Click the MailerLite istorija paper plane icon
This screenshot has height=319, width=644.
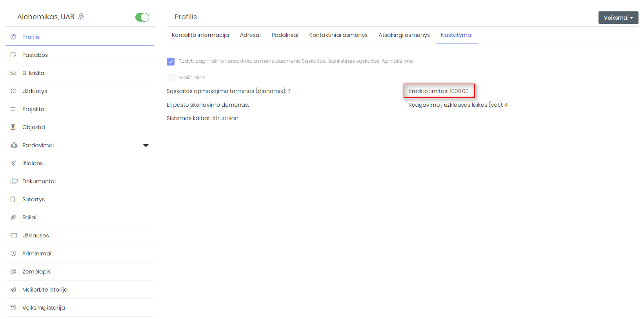click(x=13, y=290)
